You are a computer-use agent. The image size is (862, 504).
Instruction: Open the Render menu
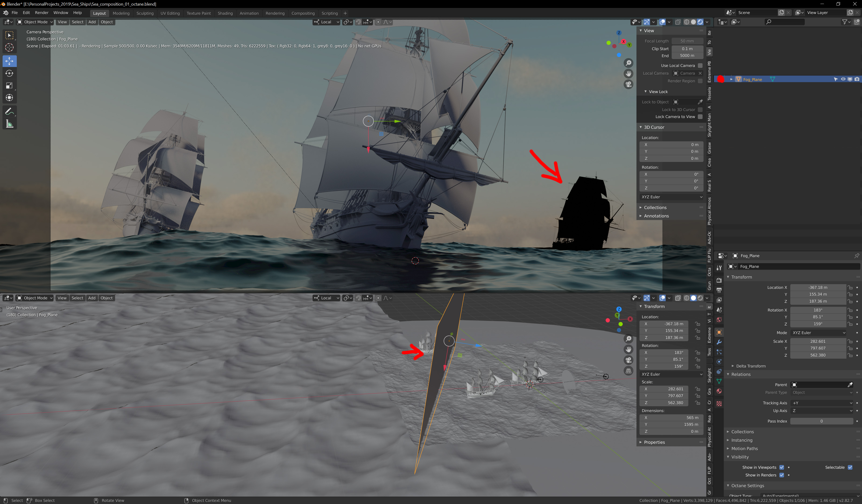(42, 13)
